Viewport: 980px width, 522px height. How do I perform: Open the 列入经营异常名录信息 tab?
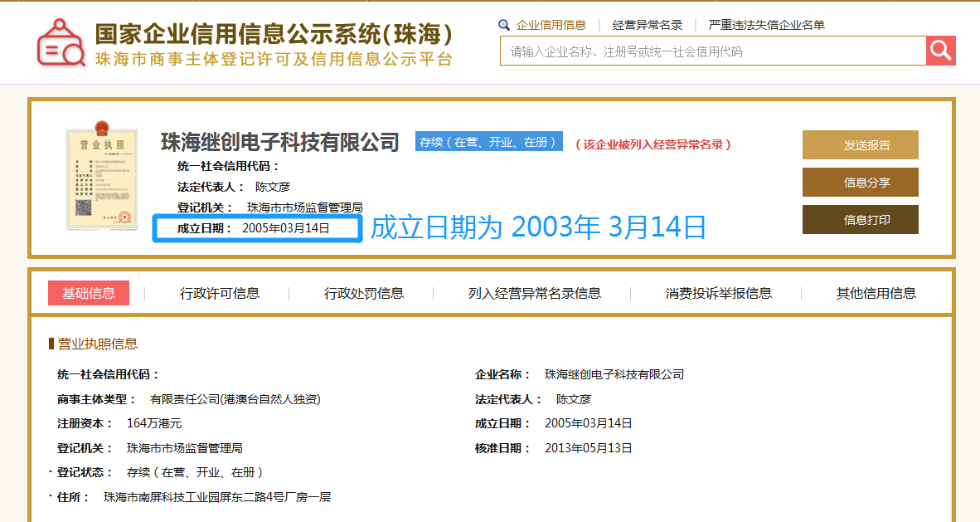tap(535, 293)
